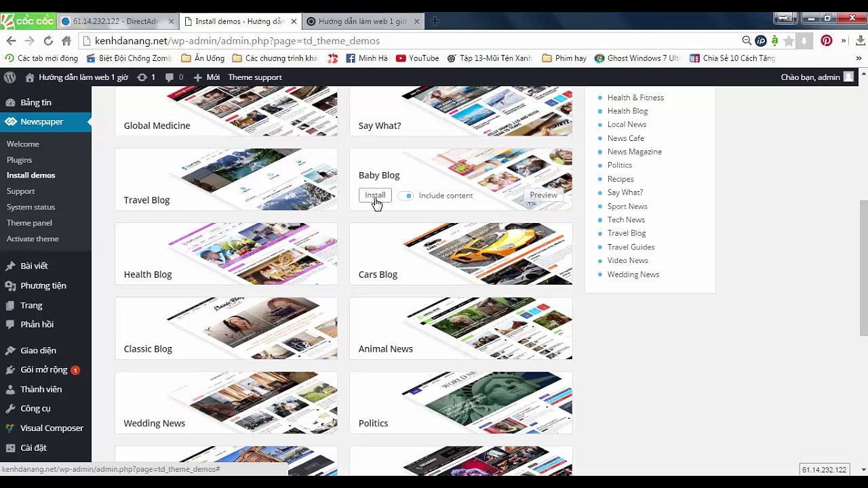Open the Thành viên users menu

pyautogui.click(x=45, y=389)
